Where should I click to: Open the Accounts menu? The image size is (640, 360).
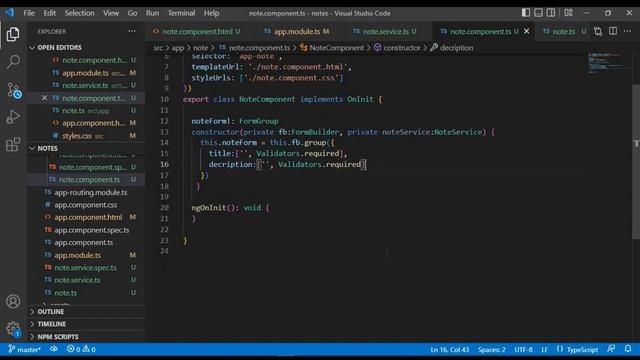pyautogui.click(x=13, y=301)
